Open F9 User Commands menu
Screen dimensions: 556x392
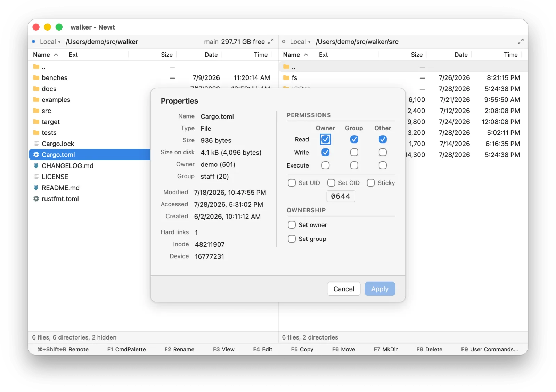(x=490, y=349)
